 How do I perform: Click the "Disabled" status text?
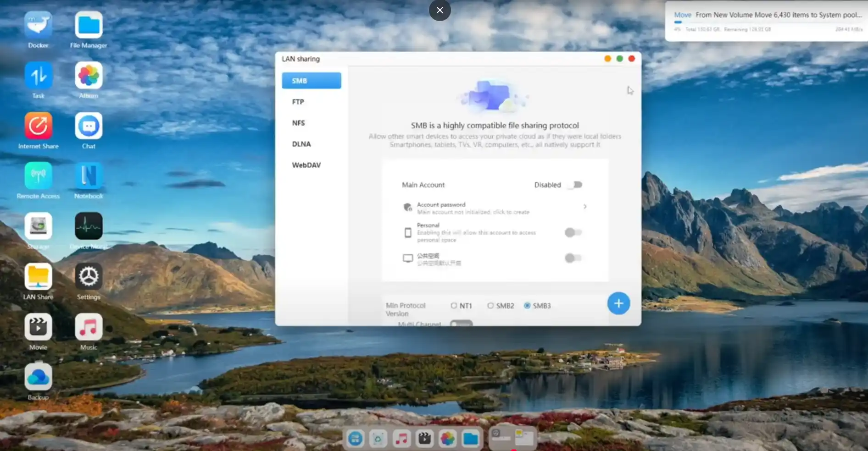click(547, 185)
